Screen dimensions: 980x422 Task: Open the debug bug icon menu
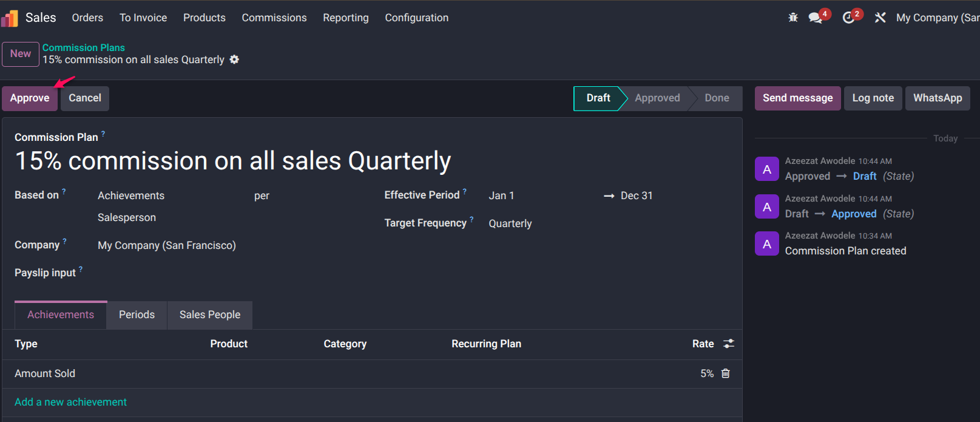(x=793, y=18)
